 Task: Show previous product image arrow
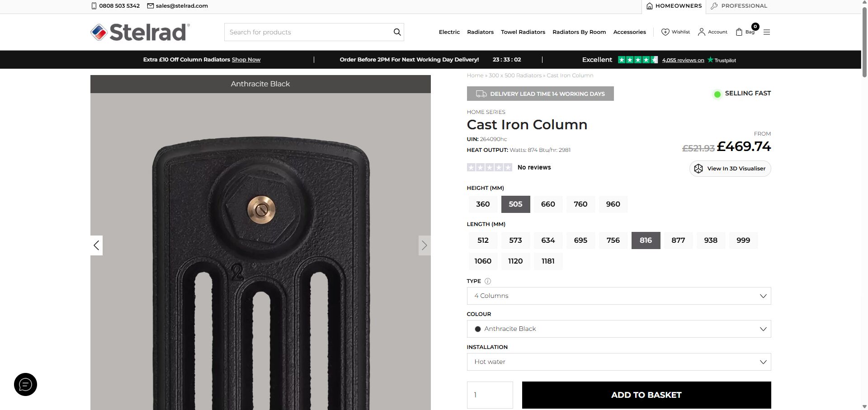tap(96, 245)
